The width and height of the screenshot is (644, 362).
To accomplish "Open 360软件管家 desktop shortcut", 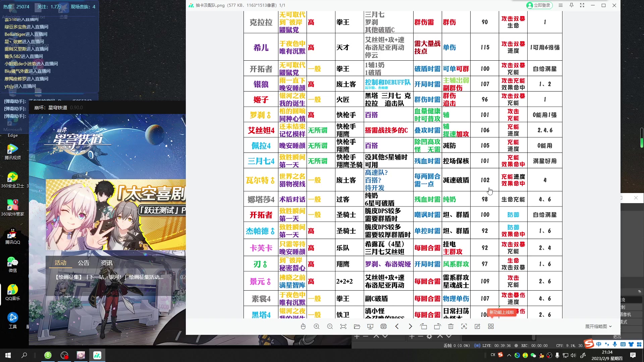I will coord(13,208).
